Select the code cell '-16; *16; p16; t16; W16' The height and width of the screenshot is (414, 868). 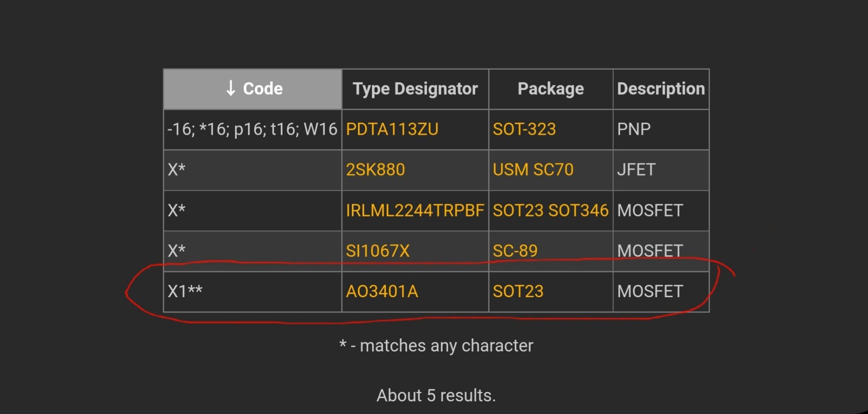click(x=253, y=129)
